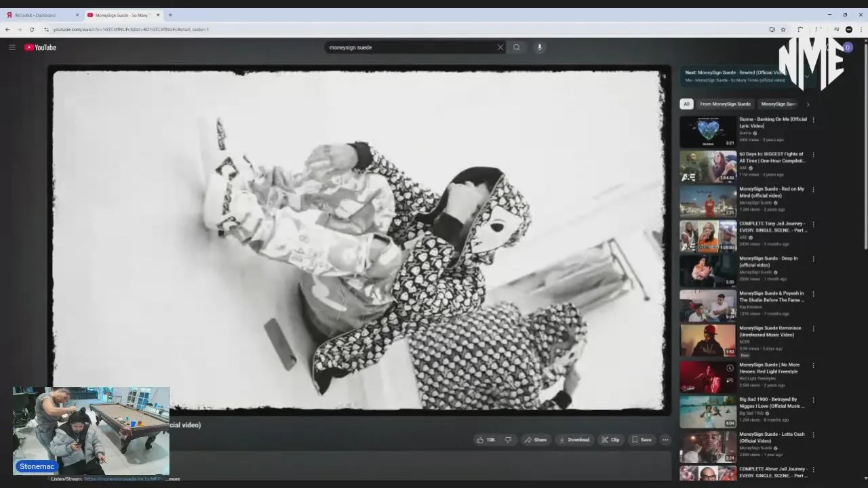Screen dimensions: 868x488
Task: Close the IRLToolkit Dashboard tab
Action: pos(77,15)
